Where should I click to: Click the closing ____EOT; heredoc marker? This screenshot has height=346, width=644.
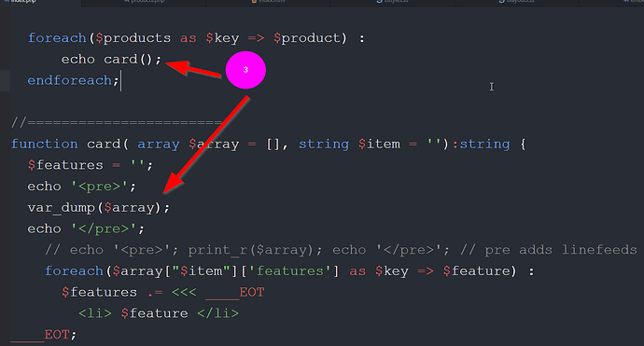44,335
